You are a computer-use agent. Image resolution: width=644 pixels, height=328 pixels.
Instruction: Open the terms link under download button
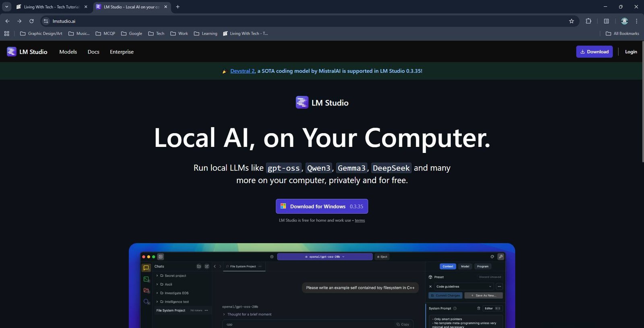click(360, 220)
